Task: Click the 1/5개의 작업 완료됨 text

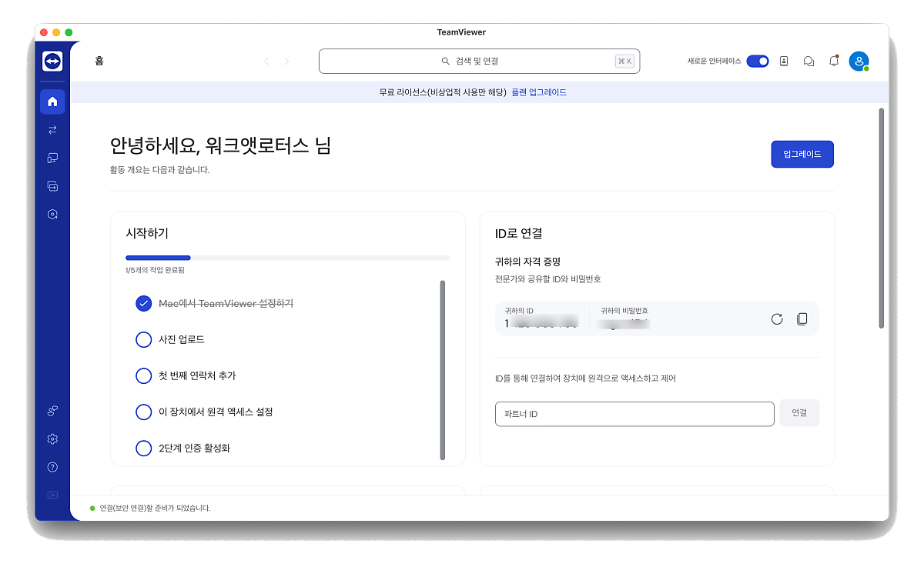Action: (x=155, y=270)
